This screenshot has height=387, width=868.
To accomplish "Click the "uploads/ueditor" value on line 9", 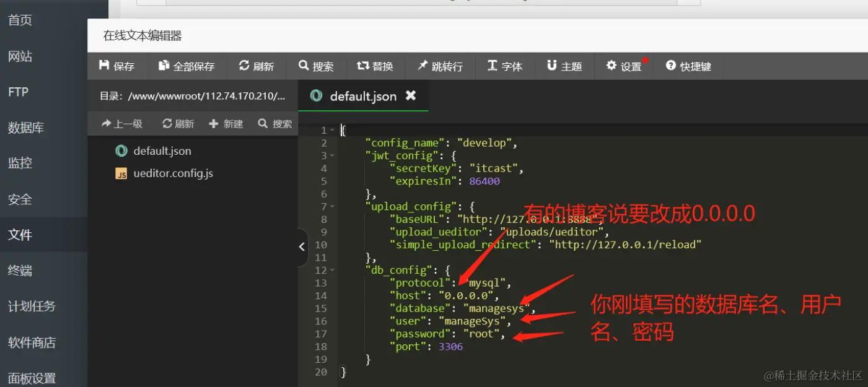I will pos(551,232).
